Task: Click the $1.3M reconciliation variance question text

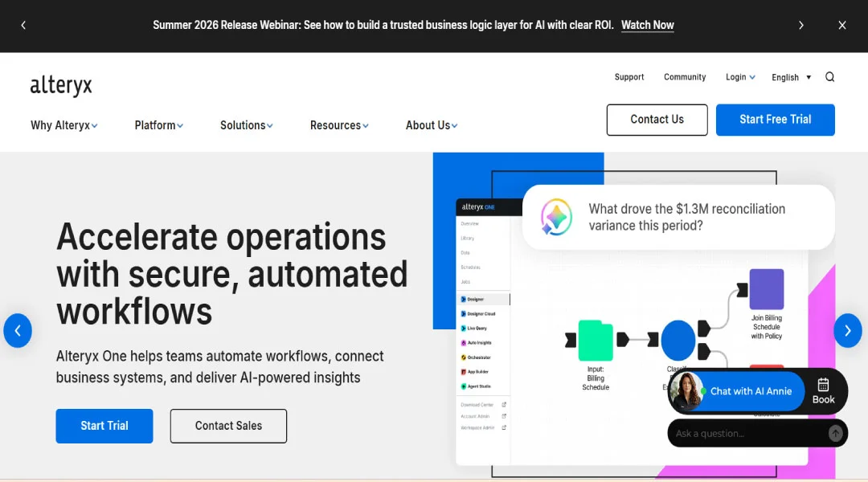Action: tap(686, 217)
